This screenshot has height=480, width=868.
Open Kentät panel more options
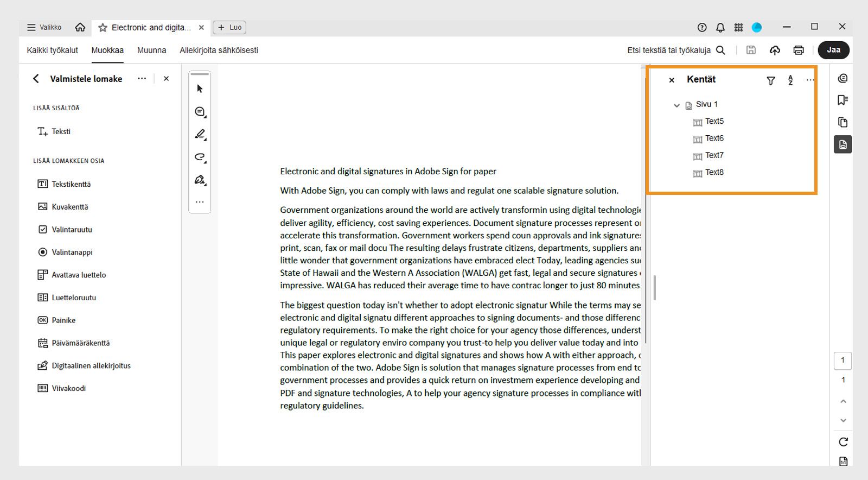pos(810,80)
